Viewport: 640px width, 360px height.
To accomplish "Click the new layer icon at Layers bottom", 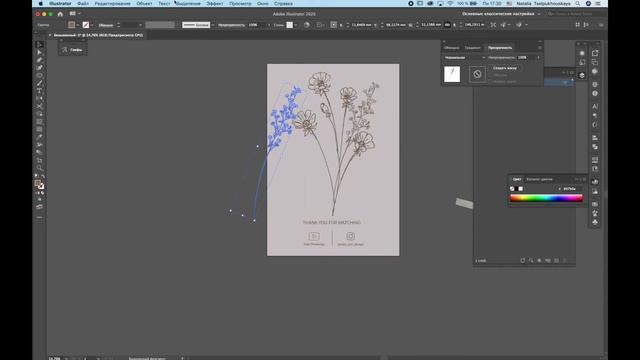I will [x=556, y=260].
